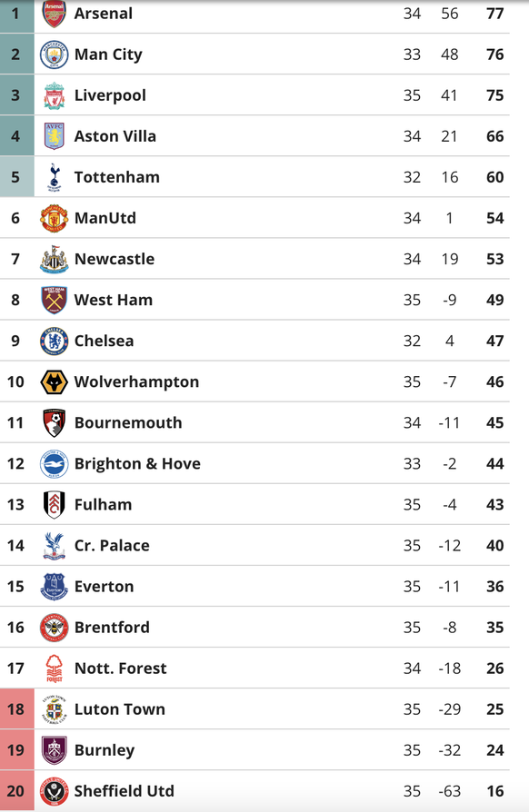
Task: Open the Tottenham cockerel logo
Action: click(x=54, y=177)
